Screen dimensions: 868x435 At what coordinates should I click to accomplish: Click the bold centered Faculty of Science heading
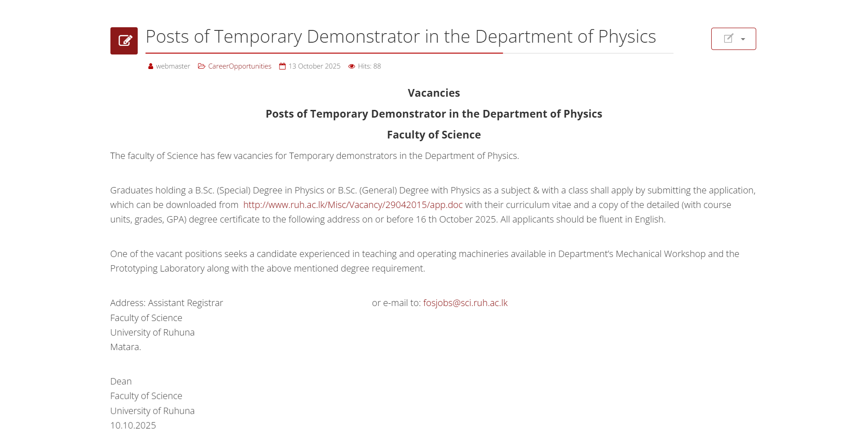click(434, 135)
